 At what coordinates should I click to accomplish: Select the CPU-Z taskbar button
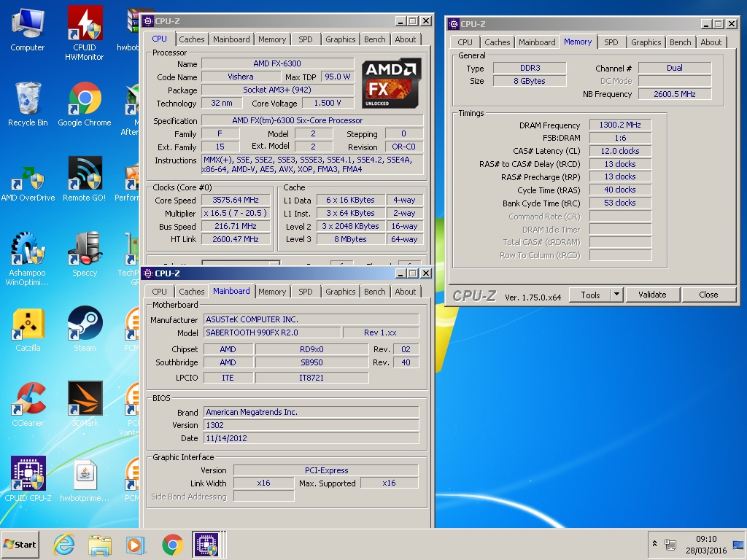point(207,544)
